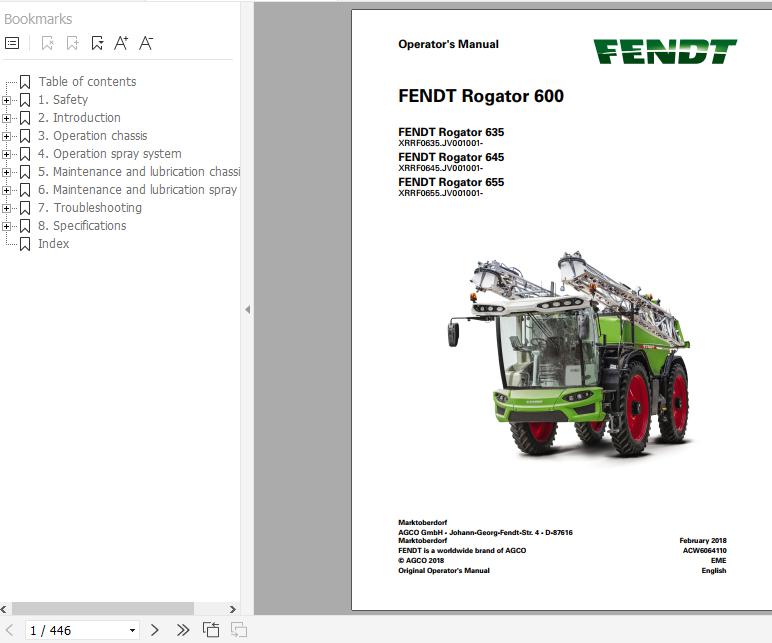Jump to the 1. Safety section
772x643 pixels.
pyautogui.click(x=63, y=99)
